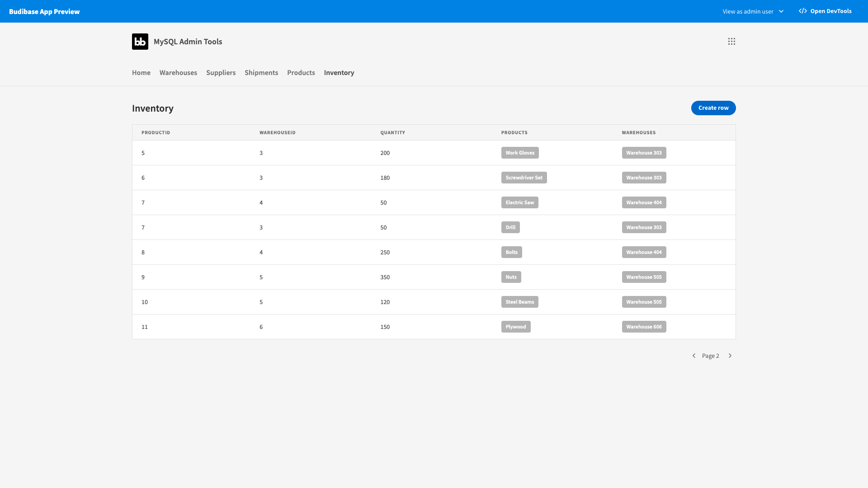The width and height of the screenshot is (868, 488).
Task: Open the apps grid icon menu
Action: (731, 42)
